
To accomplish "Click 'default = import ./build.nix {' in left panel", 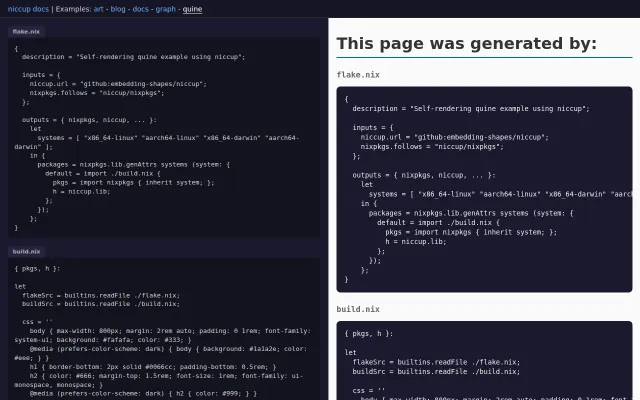I will click(x=103, y=173).
